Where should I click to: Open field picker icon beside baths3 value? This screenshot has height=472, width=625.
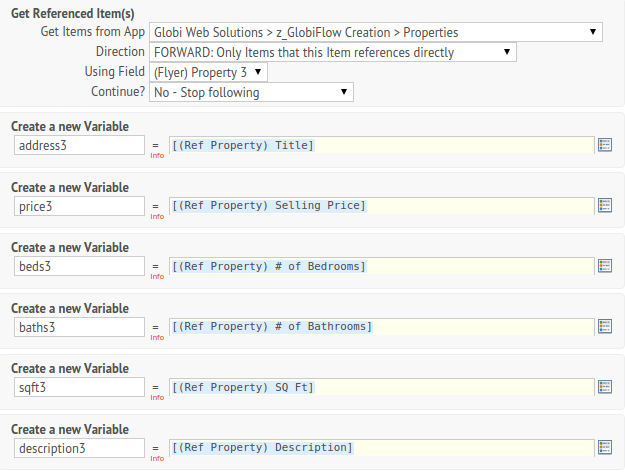pos(605,326)
